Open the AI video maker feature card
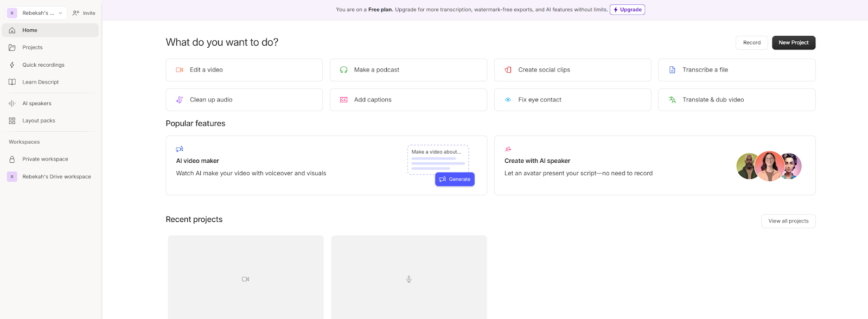The image size is (868, 319). tap(326, 165)
